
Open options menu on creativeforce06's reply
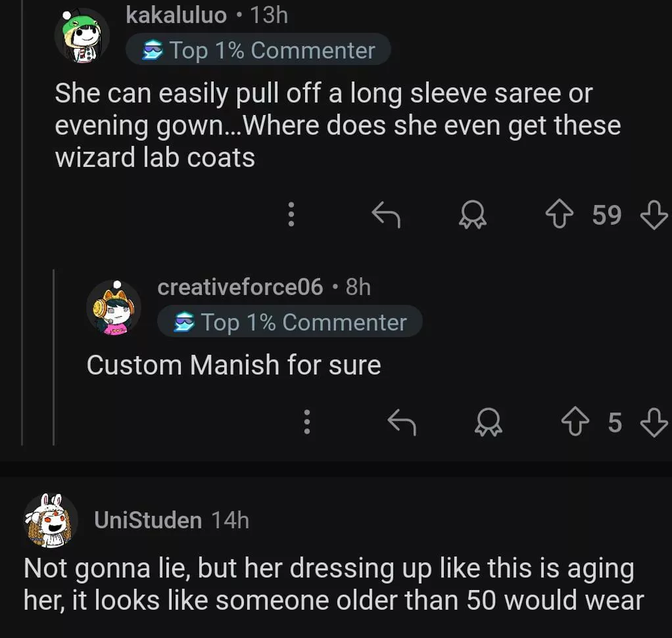point(307,422)
